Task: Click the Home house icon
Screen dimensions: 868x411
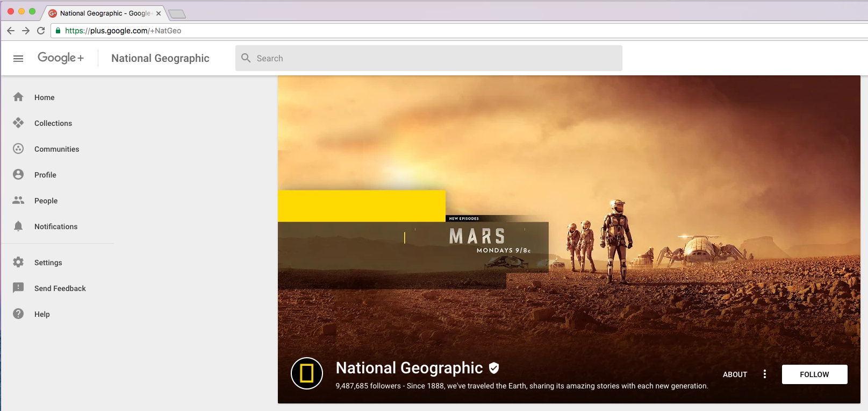Action: coord(18,97)
